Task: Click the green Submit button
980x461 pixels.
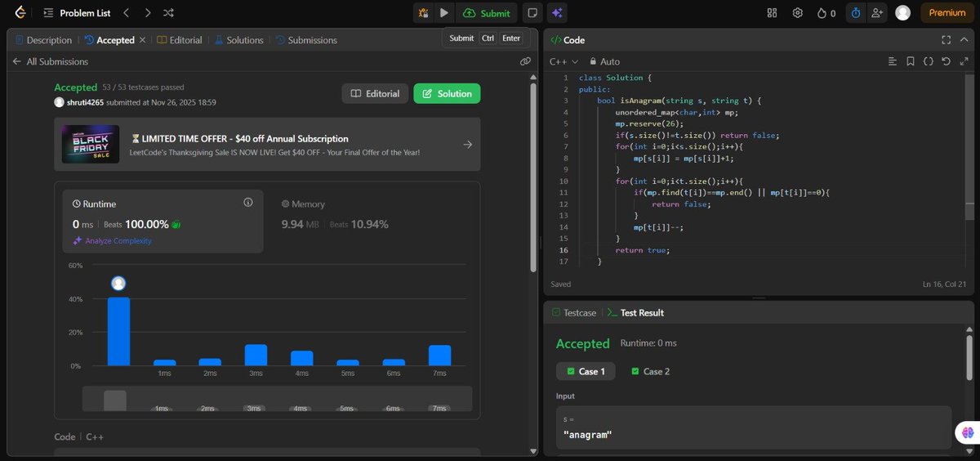Action: [x=487, y=13]
